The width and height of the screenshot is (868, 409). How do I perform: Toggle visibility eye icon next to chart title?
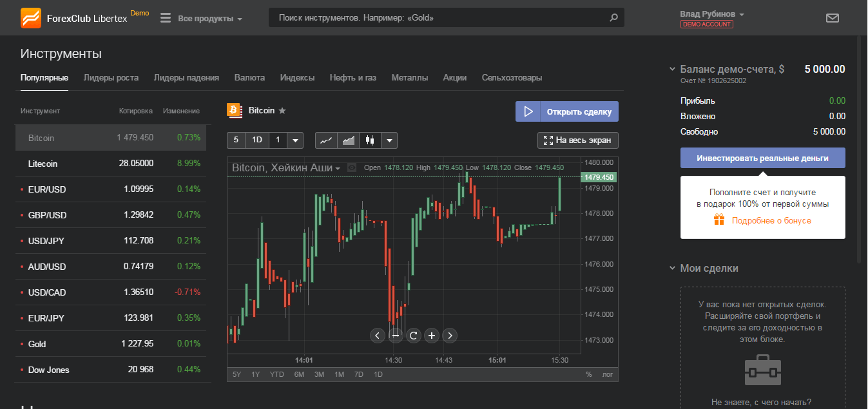coord(352,167)
